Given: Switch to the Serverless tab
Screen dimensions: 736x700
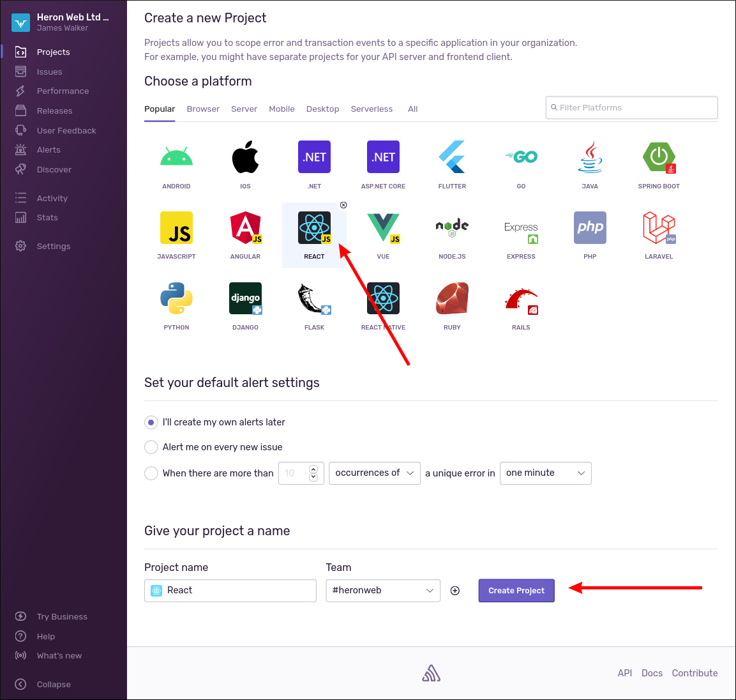Looking at the screenshot, I should pos(372,109).
